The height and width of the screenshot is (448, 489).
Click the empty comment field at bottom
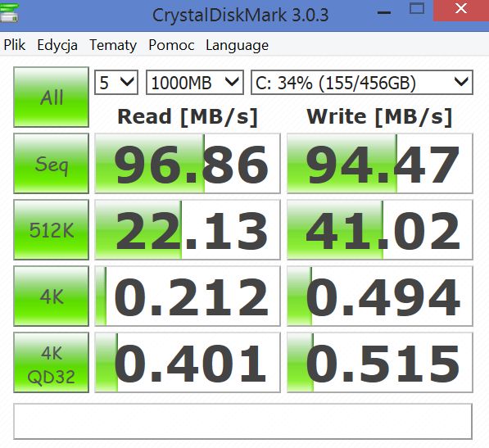(x=243, y=422)
